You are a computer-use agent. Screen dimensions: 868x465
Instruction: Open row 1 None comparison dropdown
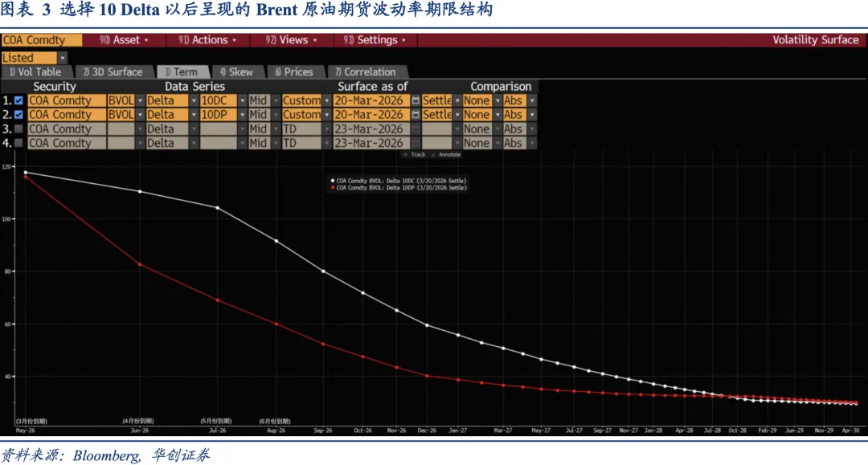tap(497, 100)
